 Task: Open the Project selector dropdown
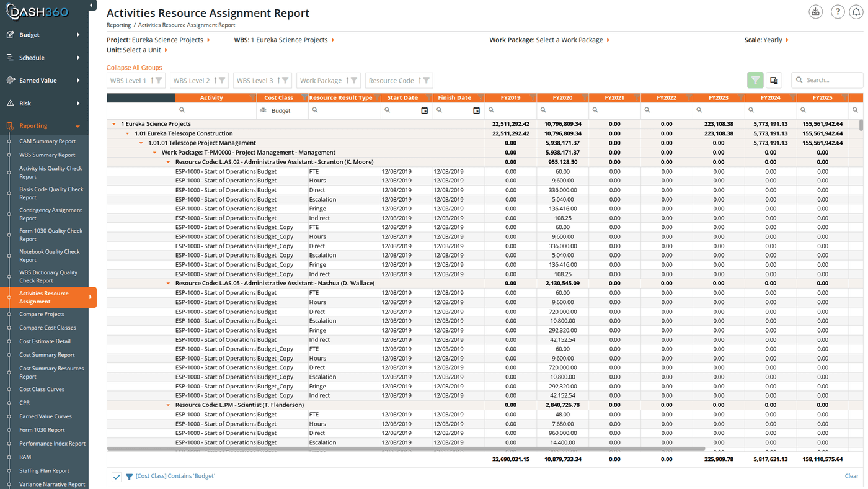[x=208, y=40]
